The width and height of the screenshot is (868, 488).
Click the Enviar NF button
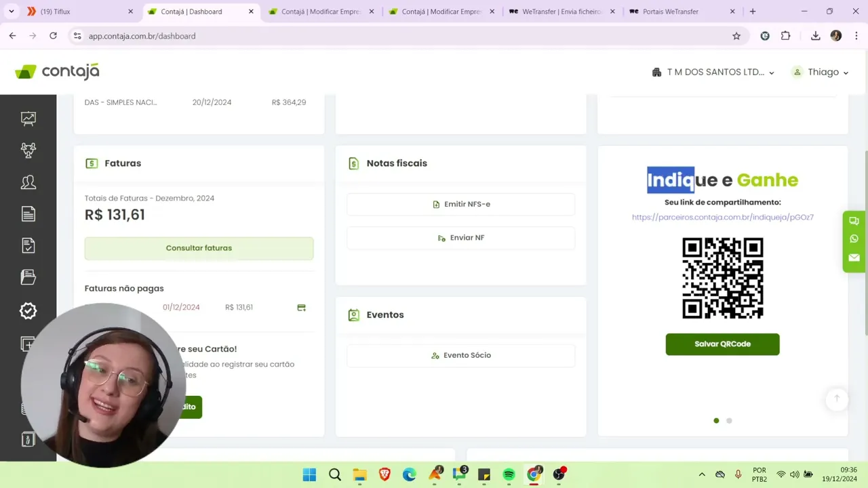click(460, 238)
